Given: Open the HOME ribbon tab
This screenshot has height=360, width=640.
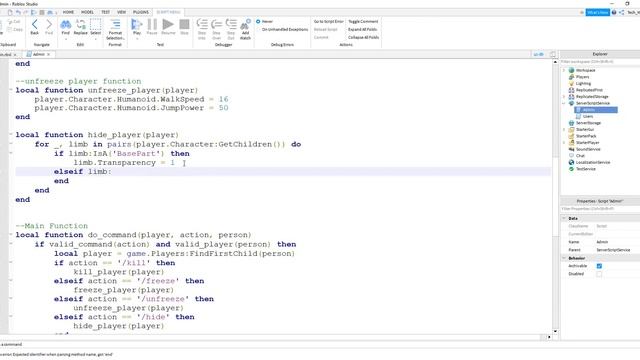Looking at the screenshot, I should 68,12.
